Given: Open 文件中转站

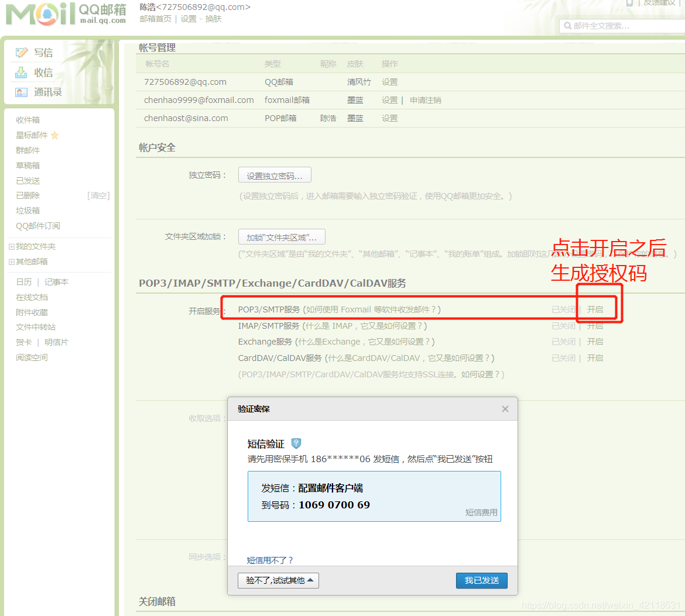Looking at the screenshot, I should tap(36, 328).
